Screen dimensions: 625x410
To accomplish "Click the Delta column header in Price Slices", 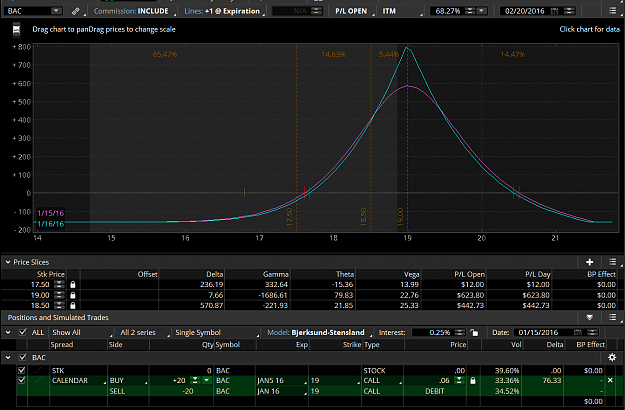I will click(x=214, y=274).
